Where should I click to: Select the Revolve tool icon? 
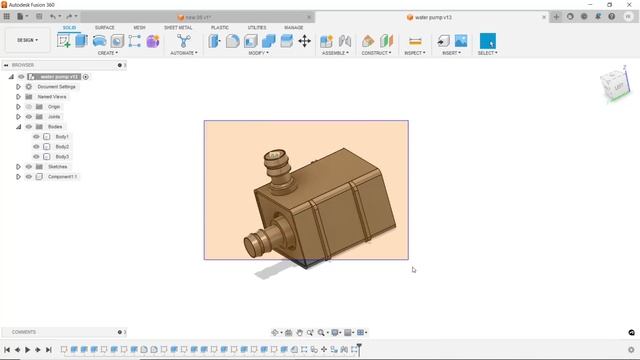(x=99, y=41)
